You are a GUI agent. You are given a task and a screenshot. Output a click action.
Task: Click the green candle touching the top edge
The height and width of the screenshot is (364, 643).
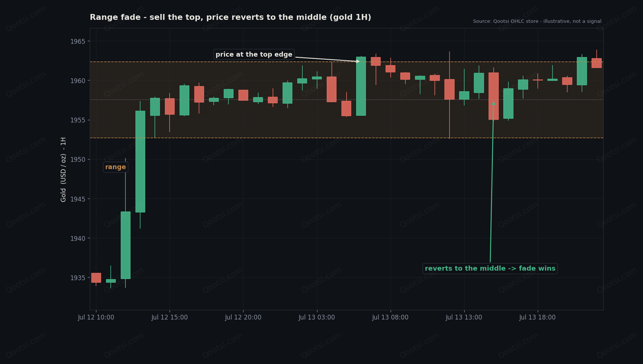pos(361,86)
